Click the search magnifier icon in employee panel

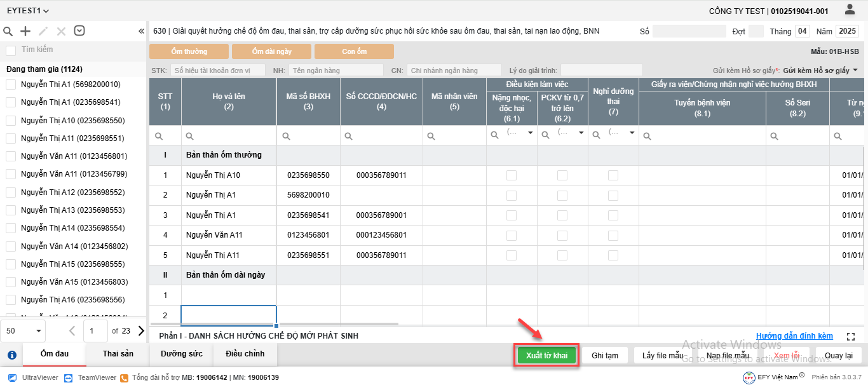pyautogui.click(x=8, y=31)
